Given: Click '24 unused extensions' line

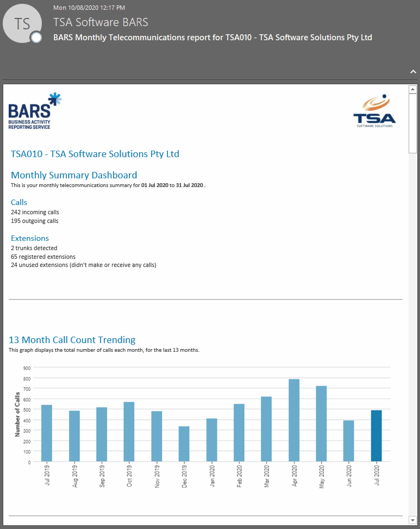Looking at the screenshot, I should [84, 265].
